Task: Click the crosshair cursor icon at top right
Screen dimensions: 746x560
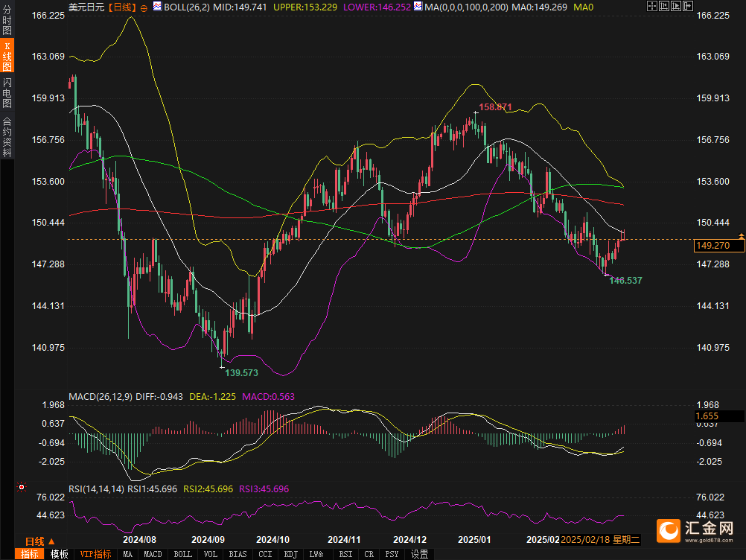Action: (652, 6)
